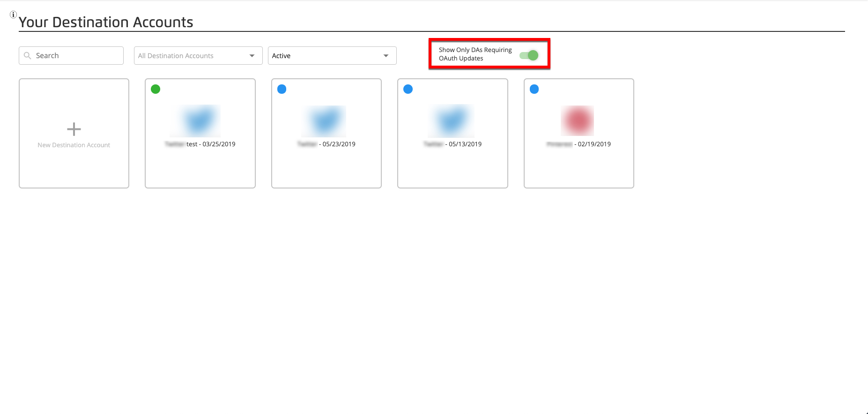Click New Destination Account label
This screenshot has height=414, width=868.
(74, 145)
